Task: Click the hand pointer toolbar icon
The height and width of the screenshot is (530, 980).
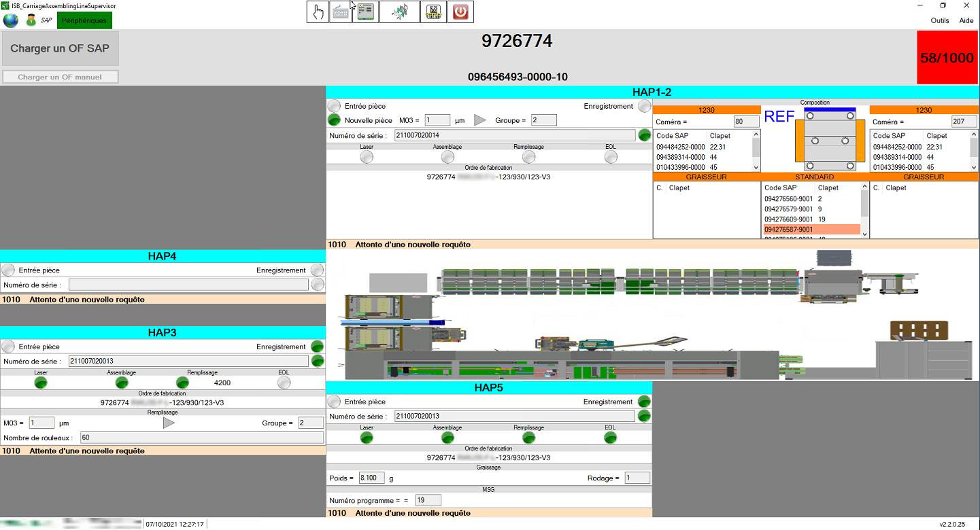Action: 318,12
